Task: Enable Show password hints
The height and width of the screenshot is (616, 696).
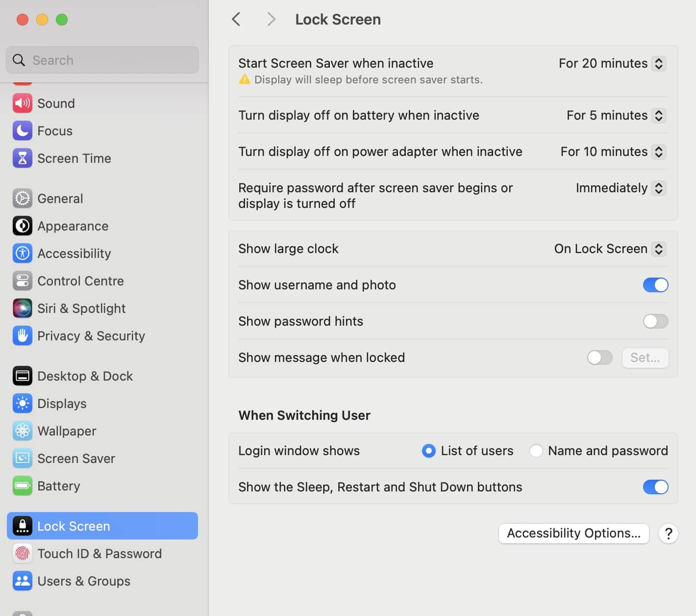Action: 655,321
